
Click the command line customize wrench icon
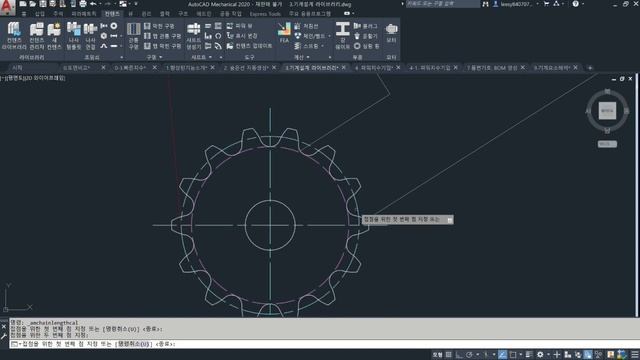[x=4, y=336]
